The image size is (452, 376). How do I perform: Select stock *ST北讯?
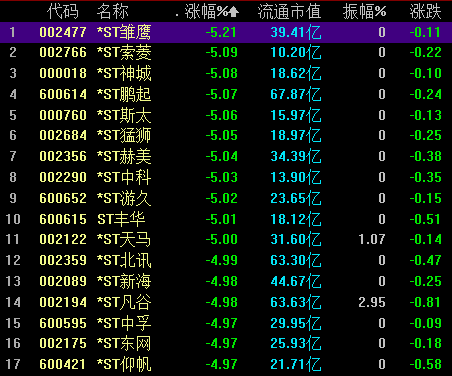124,260
